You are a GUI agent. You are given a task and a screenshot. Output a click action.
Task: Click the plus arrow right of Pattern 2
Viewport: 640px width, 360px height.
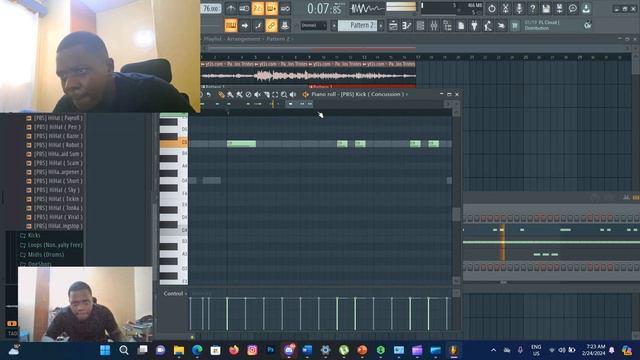[x=381, y=26]
